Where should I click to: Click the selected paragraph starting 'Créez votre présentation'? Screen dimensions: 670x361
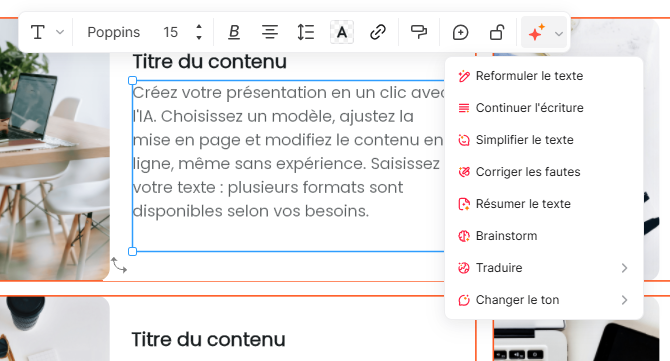point(288,152)
